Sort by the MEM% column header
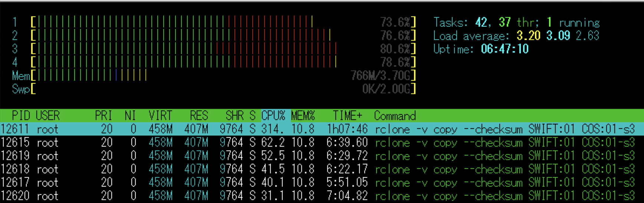This screenshot has width=644, height=203. (x=303, y=116)
